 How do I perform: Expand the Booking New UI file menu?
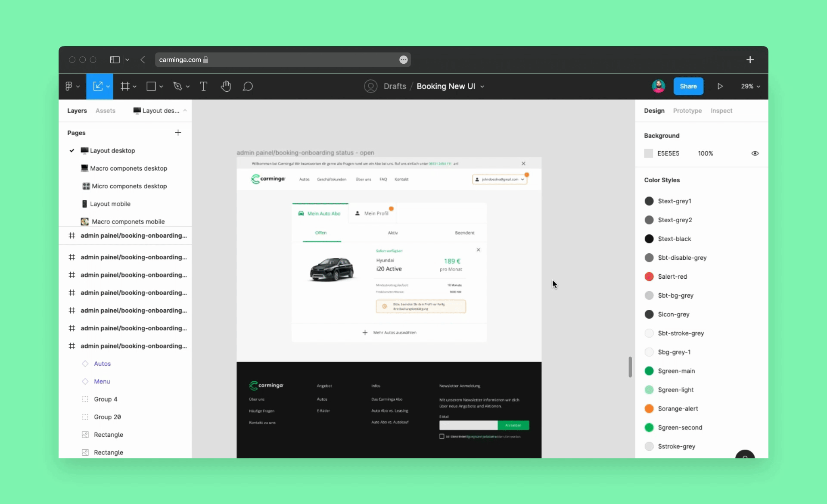point(482,87)
